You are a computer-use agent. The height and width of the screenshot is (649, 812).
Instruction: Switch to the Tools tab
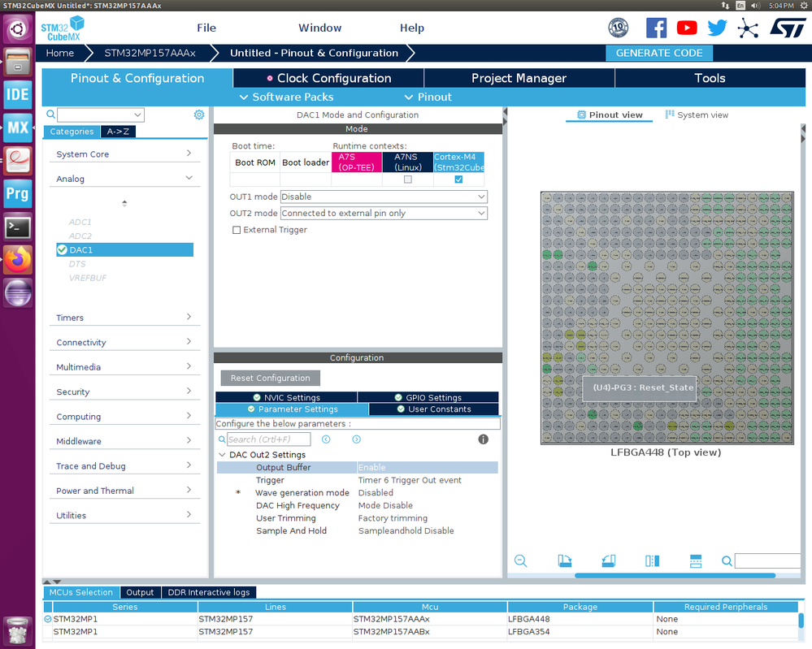[x=710, y=78]
